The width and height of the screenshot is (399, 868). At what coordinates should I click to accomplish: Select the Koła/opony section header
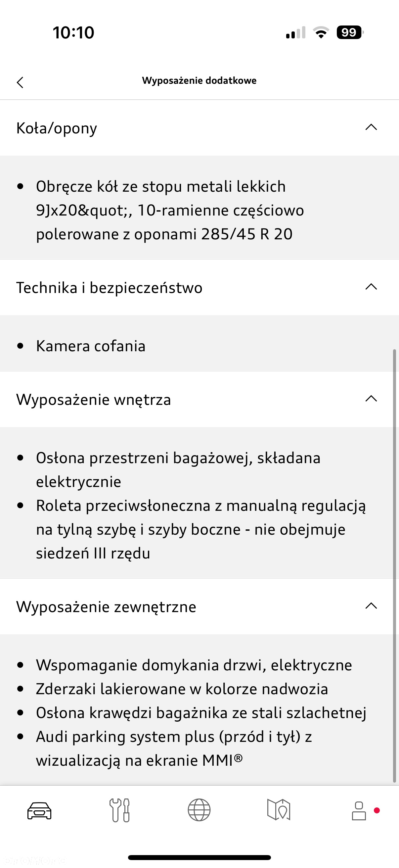pos(199,128)
